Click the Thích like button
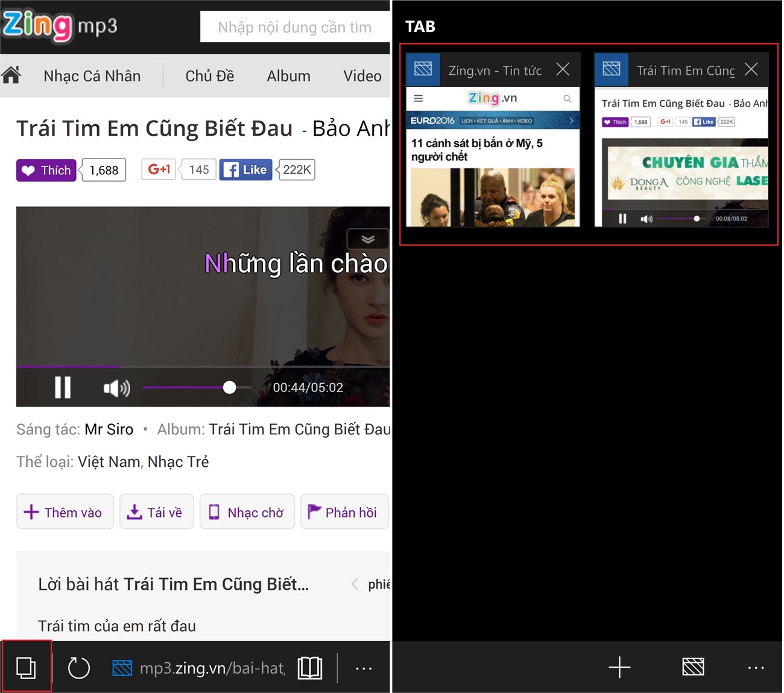The height and width of the screenshot is (693, 784). coord(46,170)
